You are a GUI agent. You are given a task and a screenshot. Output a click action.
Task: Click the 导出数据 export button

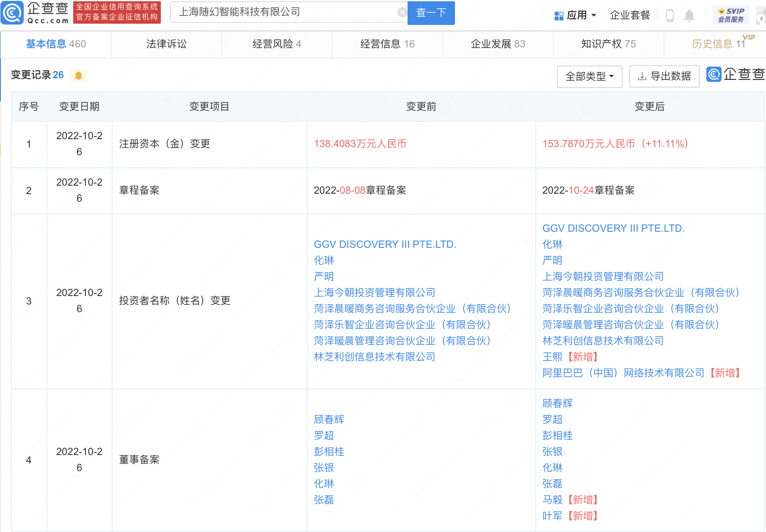coord(664,76)
